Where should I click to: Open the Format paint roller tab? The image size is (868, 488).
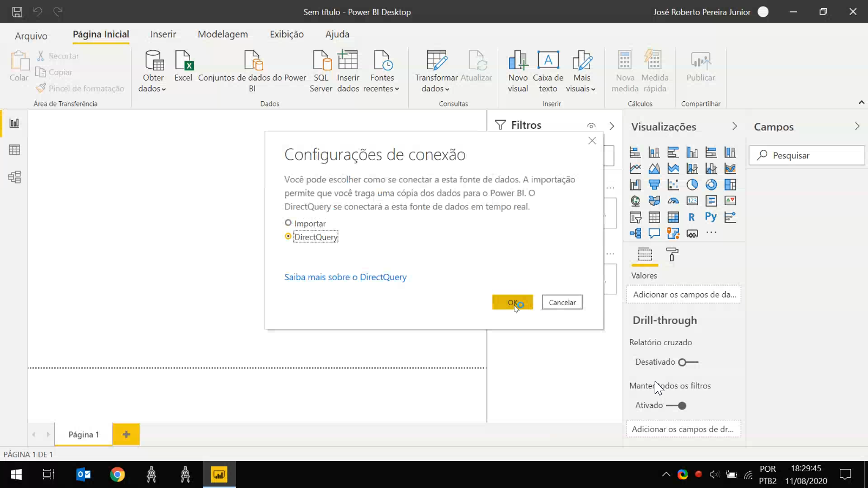coord(672,254)
